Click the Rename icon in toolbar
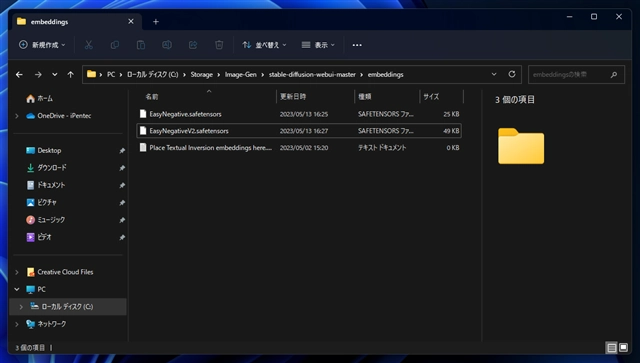Image resolution: width=640 pixels, height=363 pixels. pyautogui.click(x=167, y=45)
